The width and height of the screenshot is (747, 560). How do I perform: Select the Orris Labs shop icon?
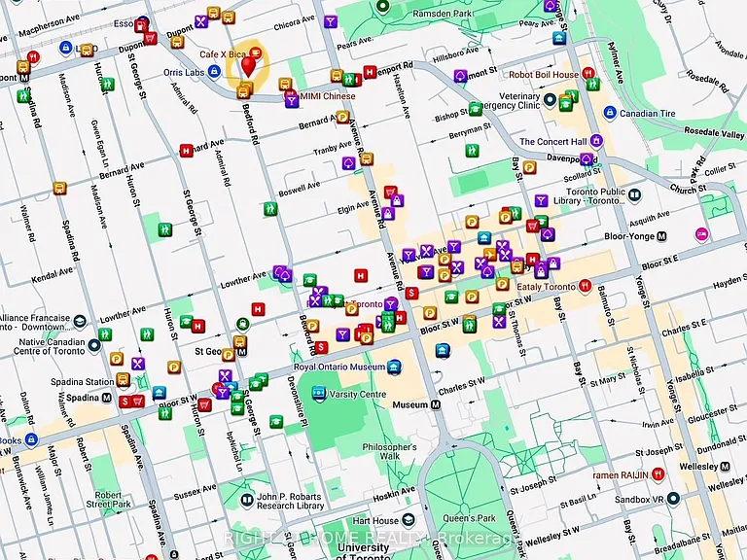click(214, 72)
